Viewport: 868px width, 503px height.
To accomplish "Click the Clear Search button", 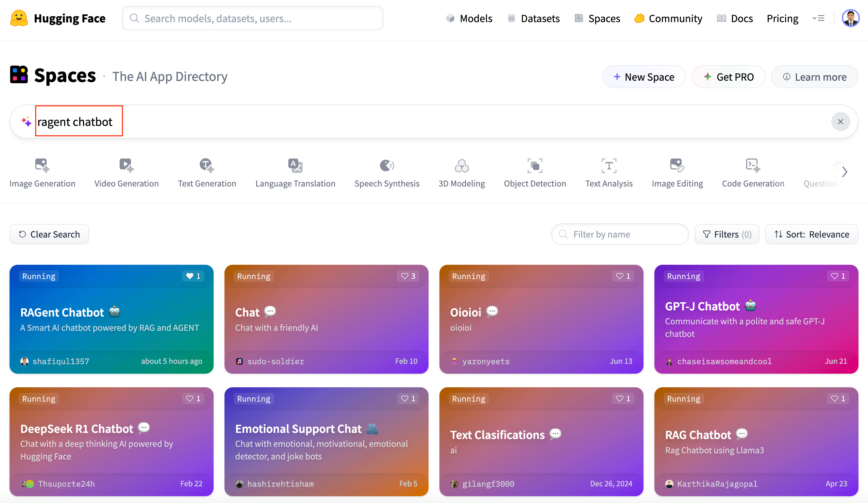I will click(49, 234).
